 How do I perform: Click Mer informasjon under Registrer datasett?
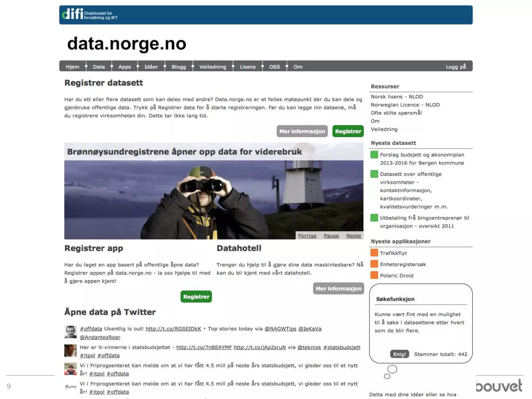[302, 131]
